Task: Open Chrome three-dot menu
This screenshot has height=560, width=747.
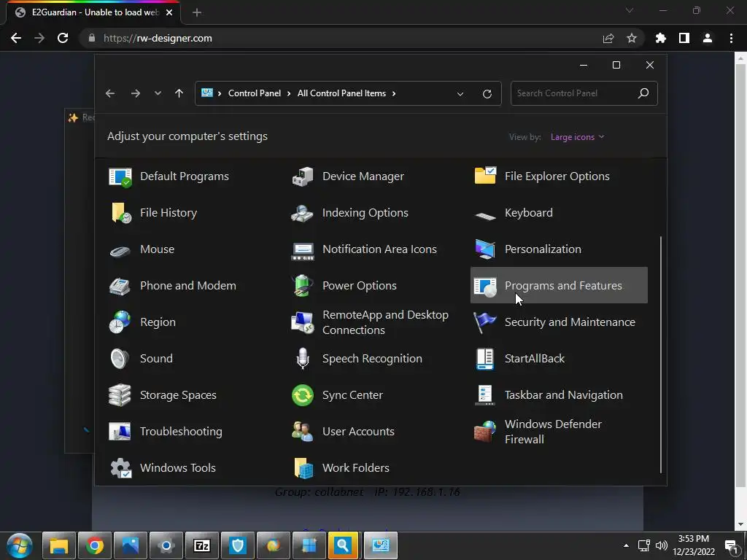Action: point(731,38)
